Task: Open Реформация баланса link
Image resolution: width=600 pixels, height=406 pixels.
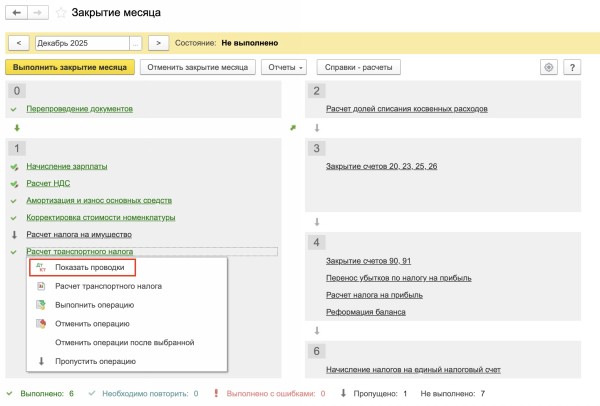Action: click(366, 312)
